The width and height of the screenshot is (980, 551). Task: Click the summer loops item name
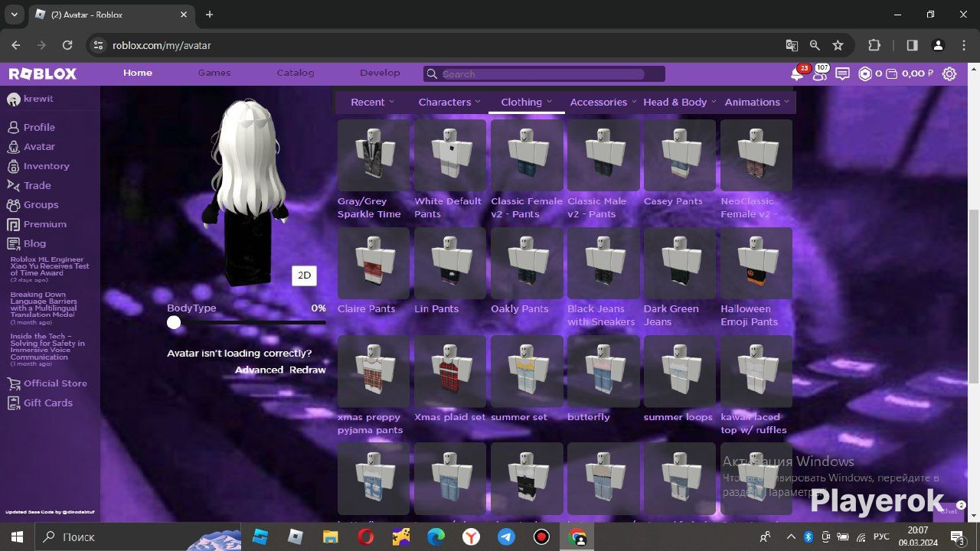pyautogui.click(x=678, y=417)
